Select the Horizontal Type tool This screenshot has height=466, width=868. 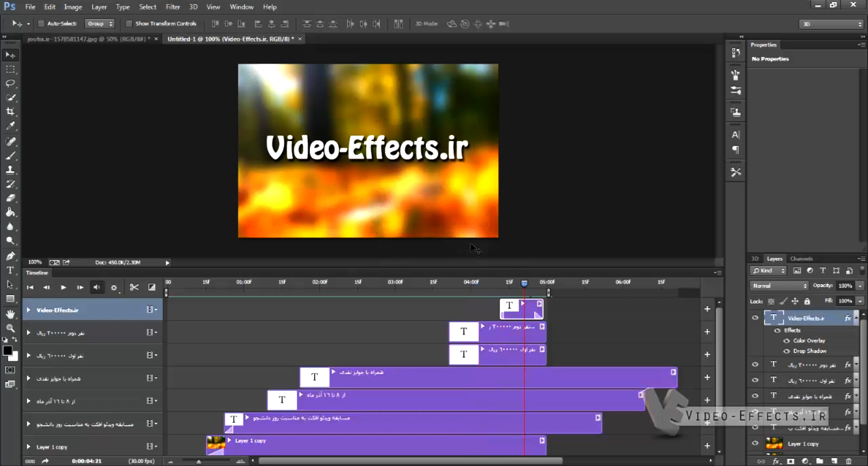(10, 270)
